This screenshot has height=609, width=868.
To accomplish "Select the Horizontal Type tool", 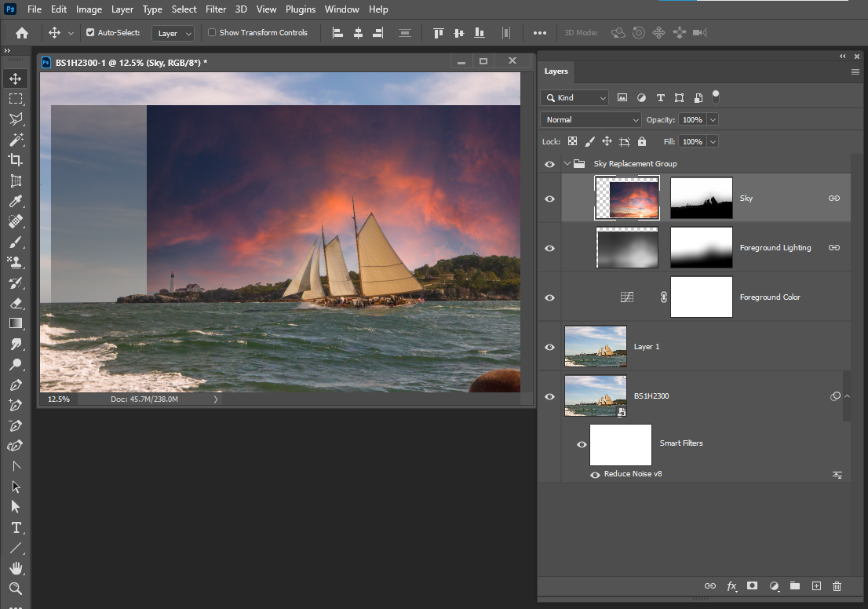I will tap(16, 527).
